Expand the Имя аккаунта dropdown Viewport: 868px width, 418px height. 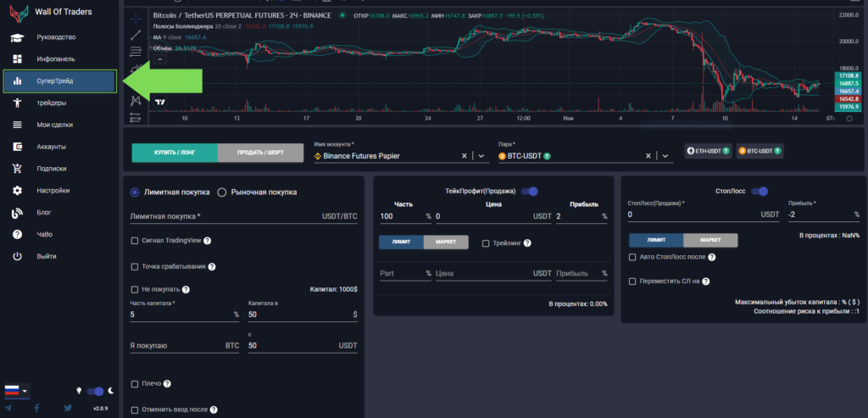pyautogui.click(x=481, y=156)
